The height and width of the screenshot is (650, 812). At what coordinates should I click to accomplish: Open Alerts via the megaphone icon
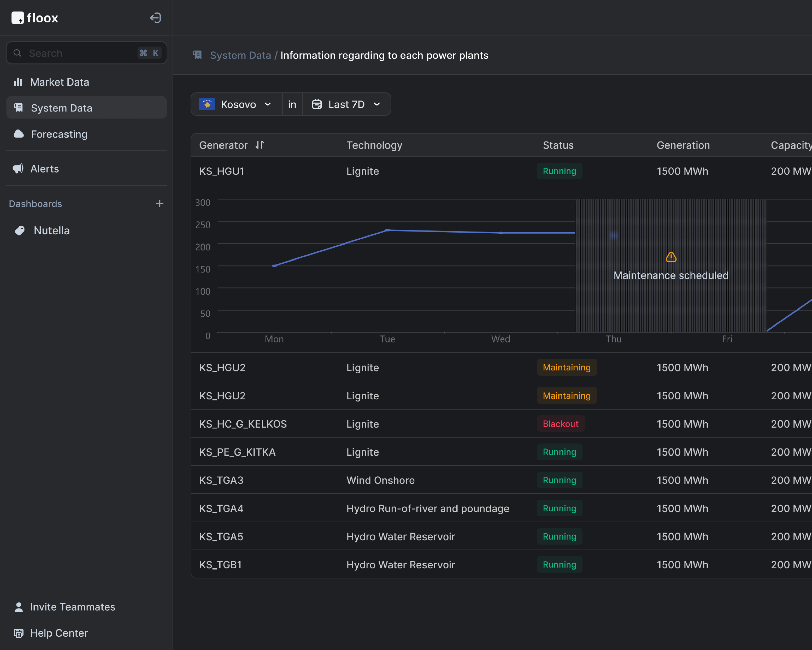coord(19,168)
